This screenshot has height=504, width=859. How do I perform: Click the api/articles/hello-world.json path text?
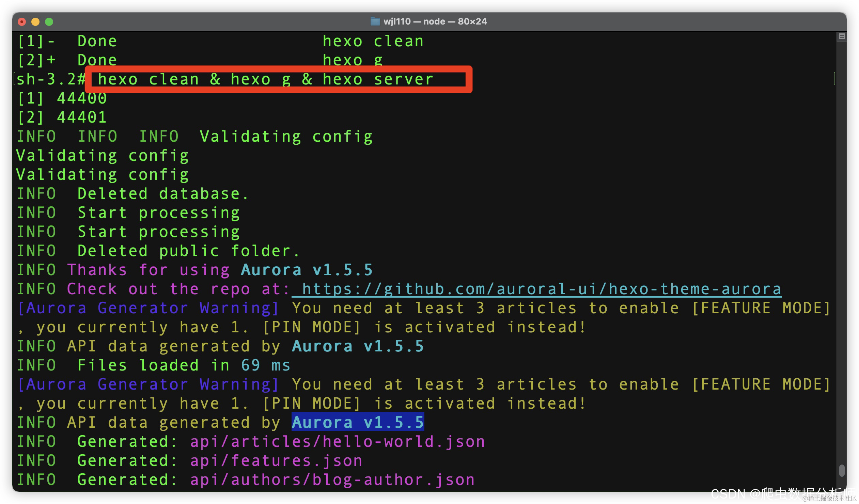click(x=337, y=442)
